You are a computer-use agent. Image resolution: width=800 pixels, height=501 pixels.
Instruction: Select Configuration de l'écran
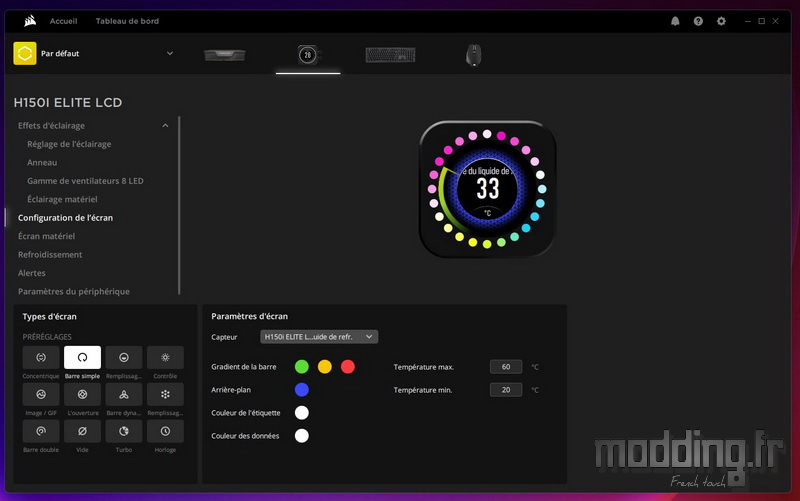(x=65, y=217)
